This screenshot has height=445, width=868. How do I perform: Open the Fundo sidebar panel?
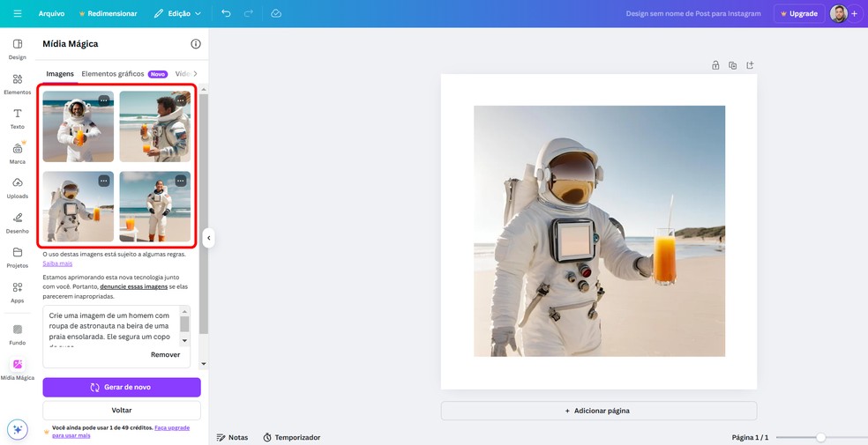pyautogui.click(x=17, y=335)
